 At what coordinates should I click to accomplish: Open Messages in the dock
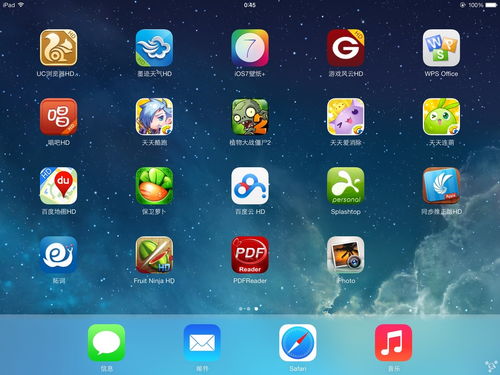(106, 343)
